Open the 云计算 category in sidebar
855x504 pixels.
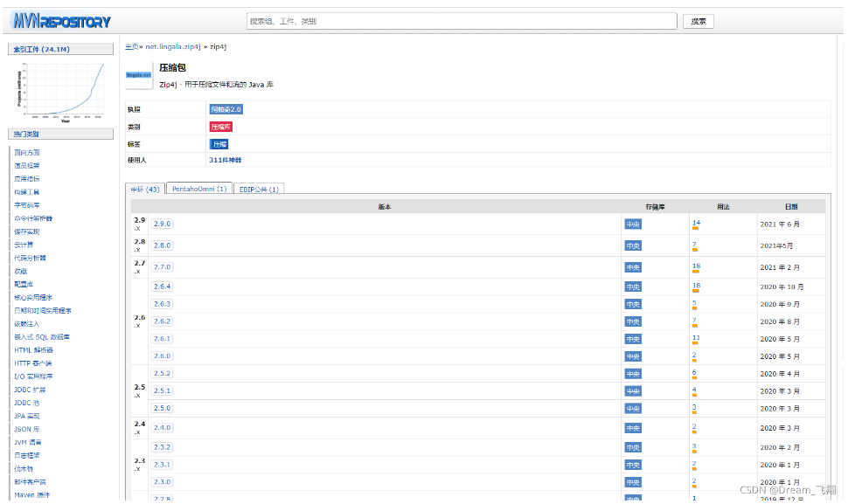coord(24,245)
